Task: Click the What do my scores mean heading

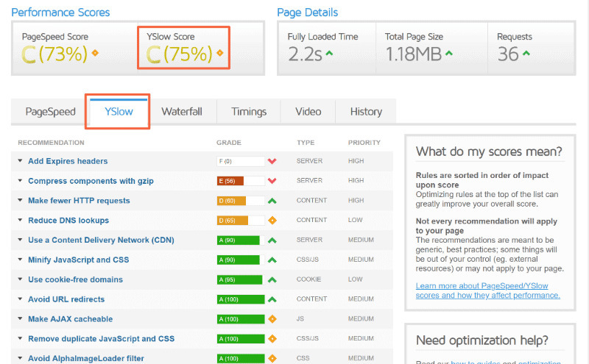Action: (489, 151)
